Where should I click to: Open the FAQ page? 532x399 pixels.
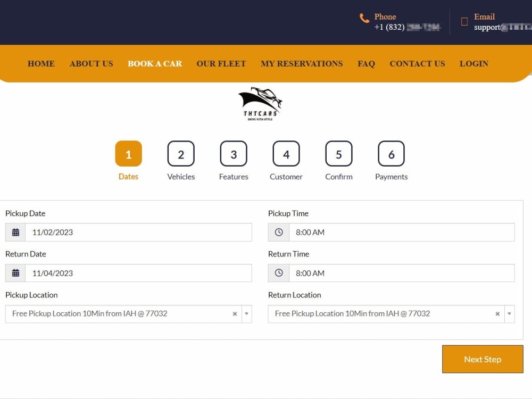point(366,64)
